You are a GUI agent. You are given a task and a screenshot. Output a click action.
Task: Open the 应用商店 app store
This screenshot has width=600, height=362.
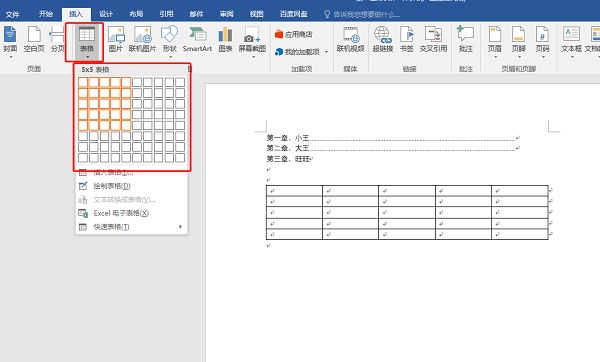coord(293,34)
